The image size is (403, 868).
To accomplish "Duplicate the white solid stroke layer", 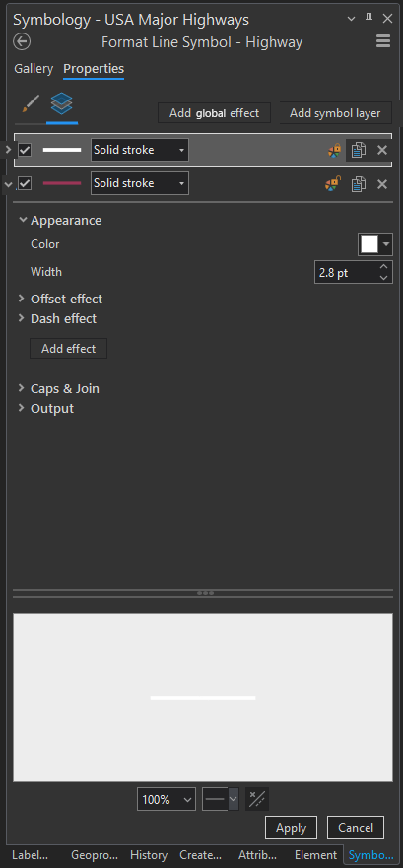I will coord(358,150).
